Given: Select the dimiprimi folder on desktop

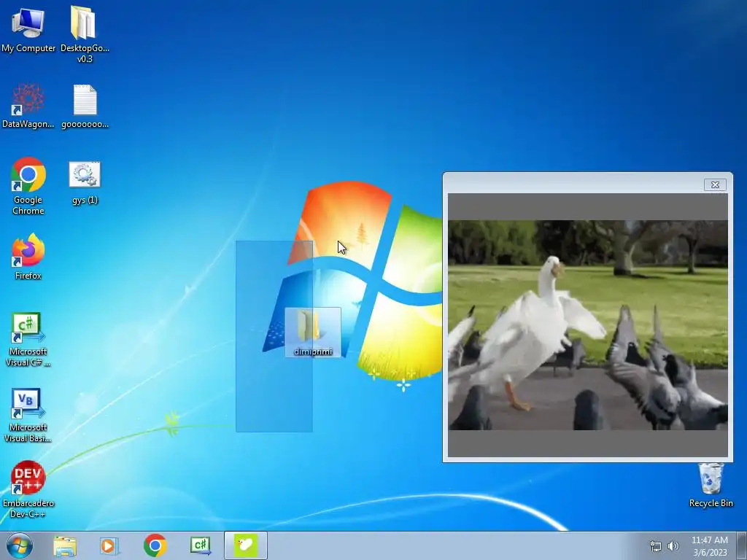Looking at the screenshot, I should (x=313, y=332).
